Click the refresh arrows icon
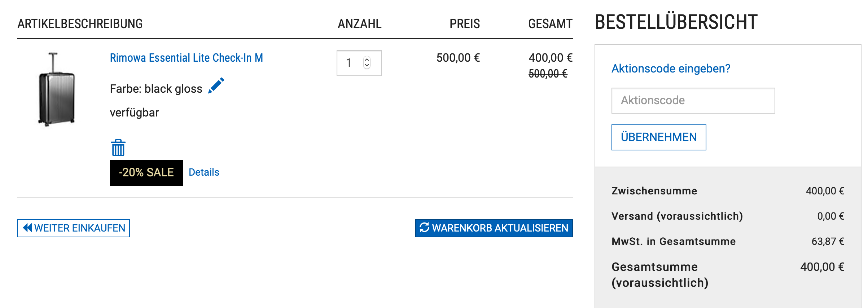The width and height of the screenshot is (868, 308). coord(424,228)
